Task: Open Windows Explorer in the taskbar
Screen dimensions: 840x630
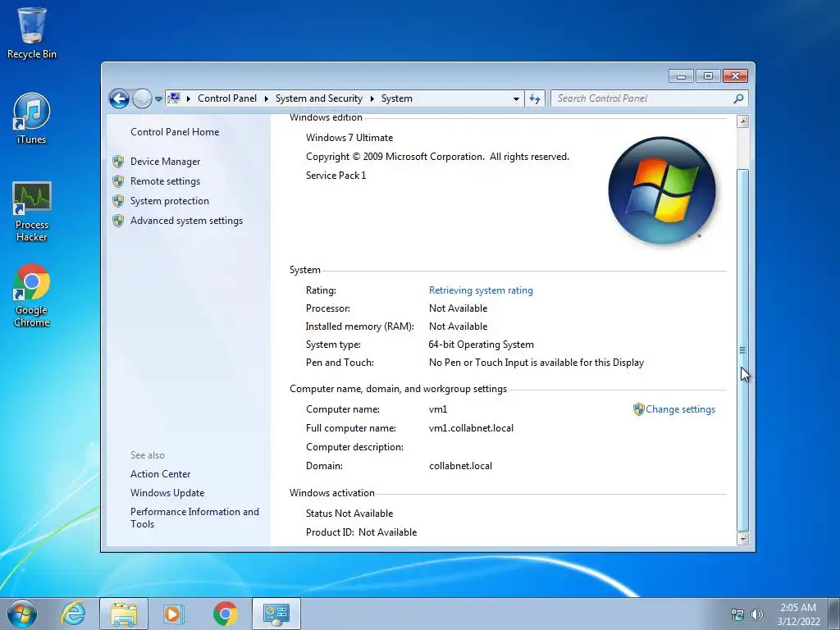Action: click(x=124, y=614)
